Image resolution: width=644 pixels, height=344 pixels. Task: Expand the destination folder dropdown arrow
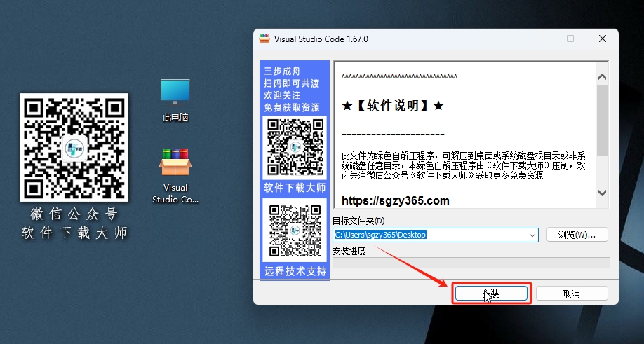click(x=532, y=235)
